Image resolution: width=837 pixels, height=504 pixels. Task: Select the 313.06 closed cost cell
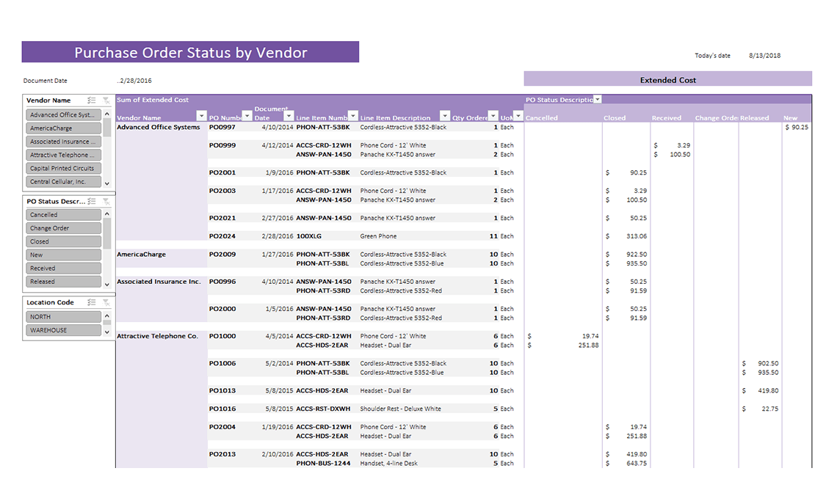click(626, 235)
